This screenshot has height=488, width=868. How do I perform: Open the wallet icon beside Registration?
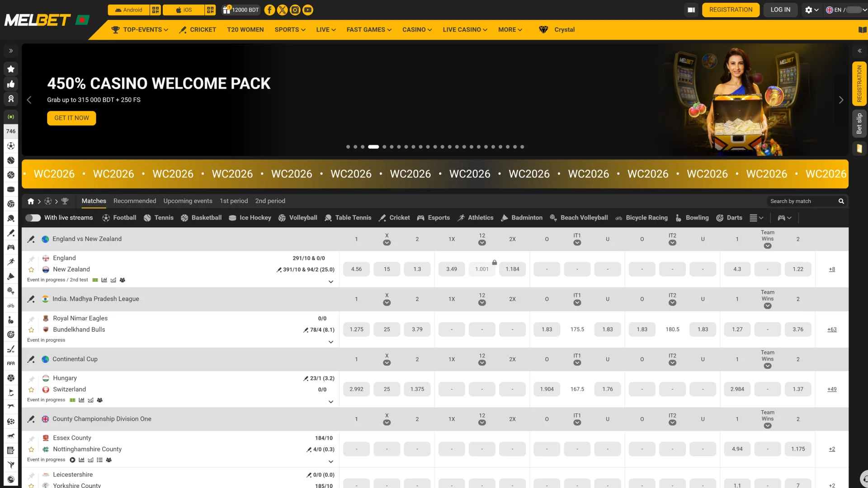691,10
